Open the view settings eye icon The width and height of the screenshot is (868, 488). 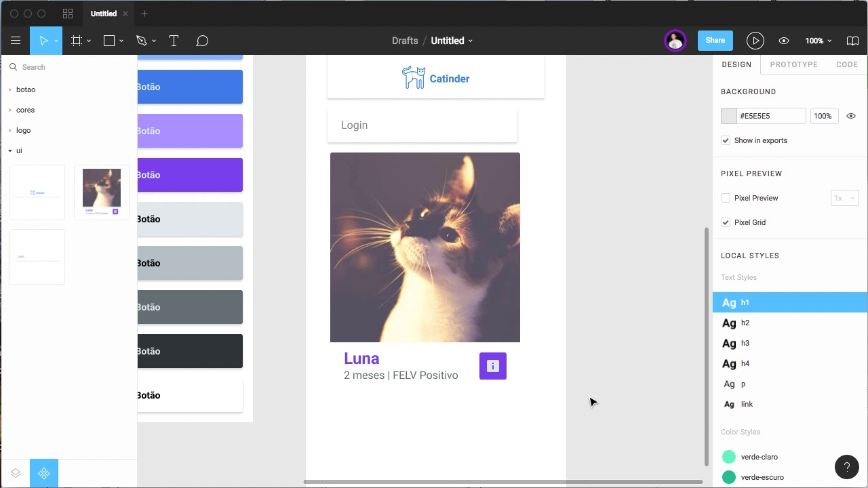click(784, 41)
